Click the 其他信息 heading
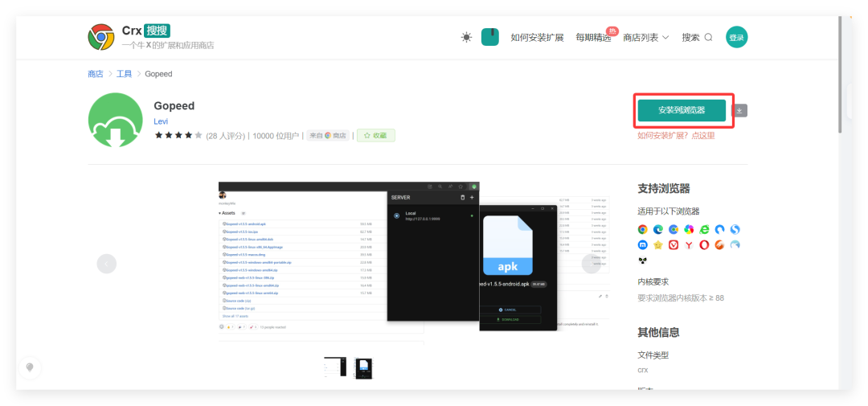 (x=659, y=332)
